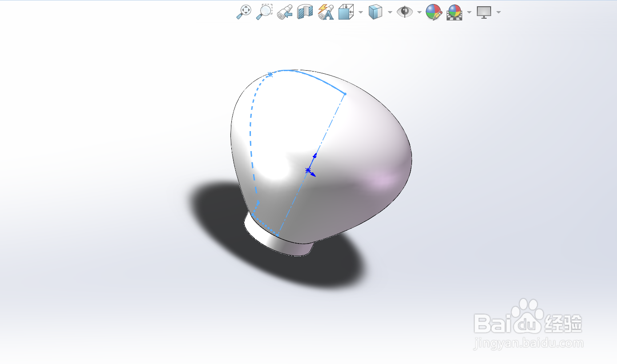Open Dynamic Annotation Views
The image size is (617, 364).
[x=326, y=12]
